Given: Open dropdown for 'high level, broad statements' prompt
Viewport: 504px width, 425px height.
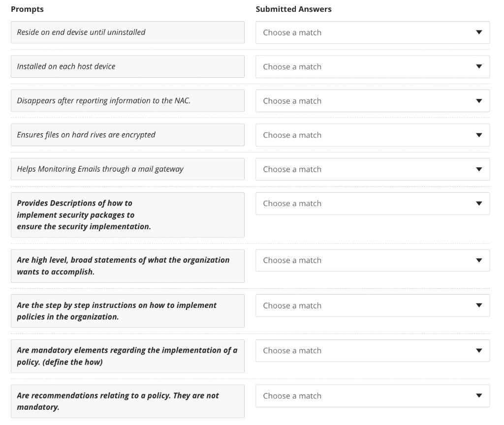Looking at the screenshot, I should [x=372, y=261].
